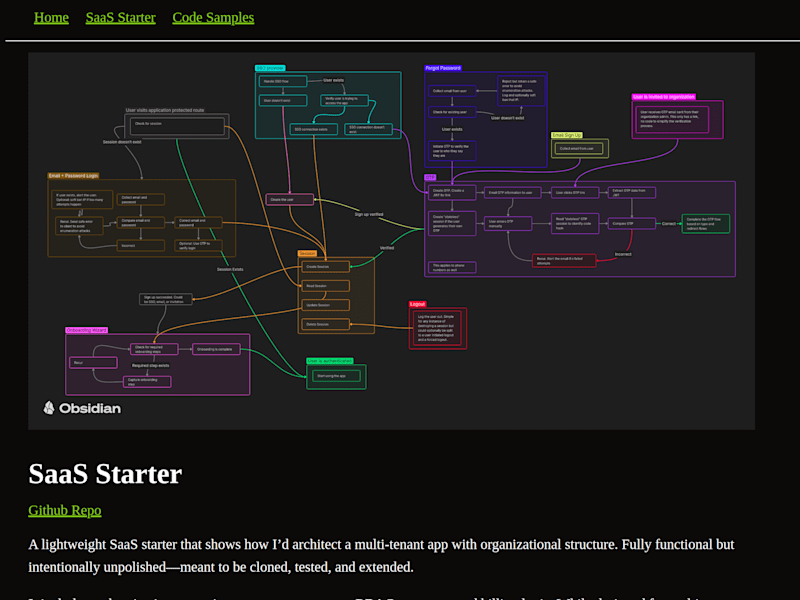The height and width of the screenshot is (600, 800).
Task: Click the 'Onboarding Wizard' group label
Action: (x=86, y=330)
